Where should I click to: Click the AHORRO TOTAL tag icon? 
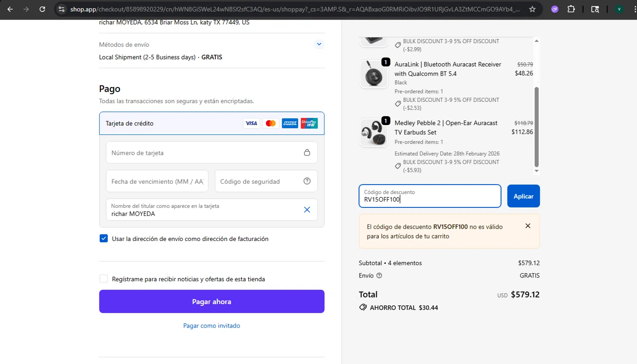(x=363, y=307)
